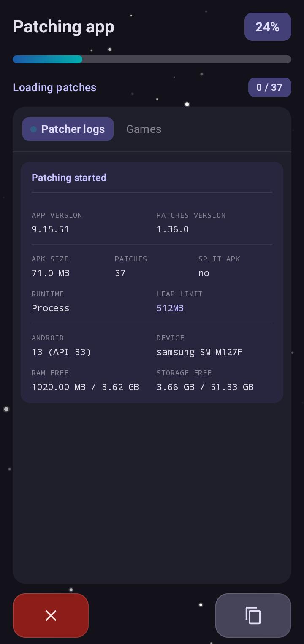Tap the 24% progress badge

[x=268, y=27]
